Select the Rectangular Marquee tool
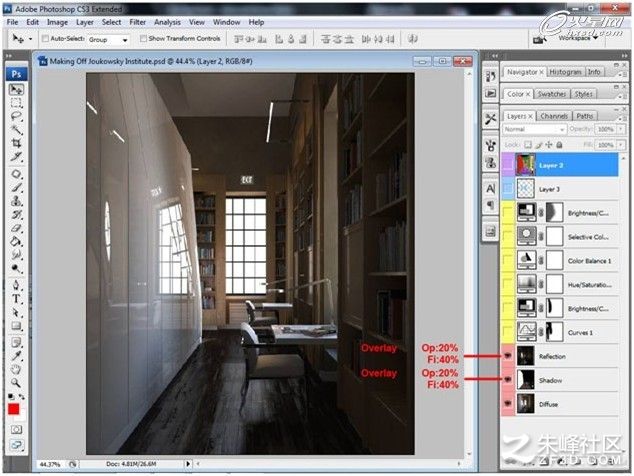This screenshot has height=476, width=634. [x=16, y=103]
